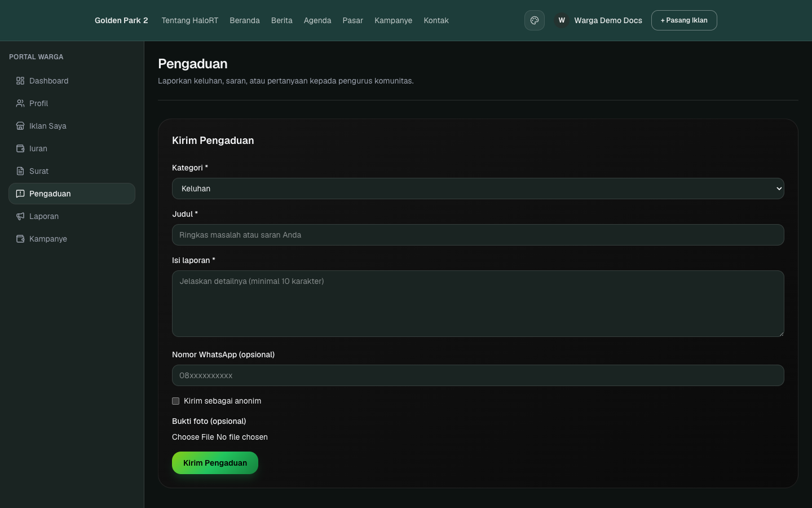Screen dimensions: 812x508
Task: Open Surat in the sidebar
Action: (x=72, y=171)
